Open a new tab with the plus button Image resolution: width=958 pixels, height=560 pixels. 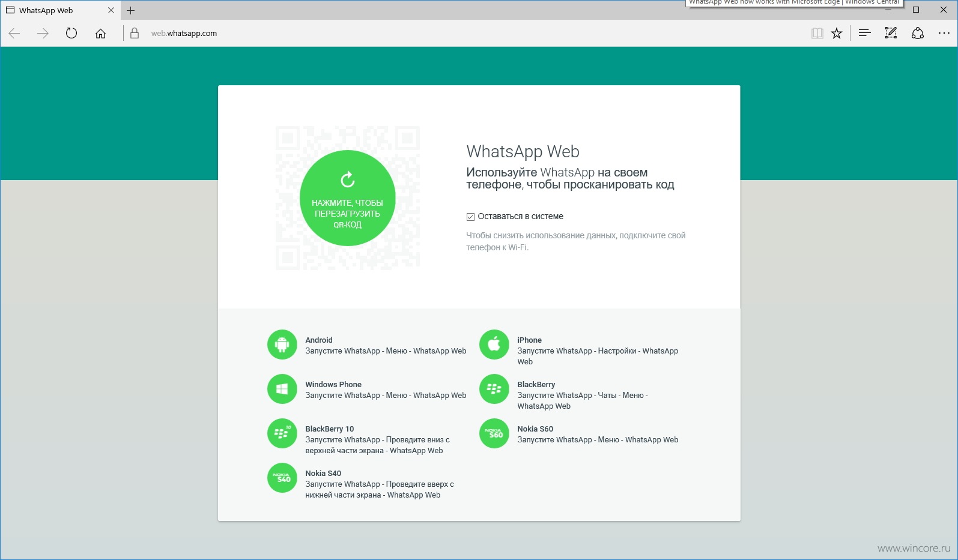click(x=130, y=10)
